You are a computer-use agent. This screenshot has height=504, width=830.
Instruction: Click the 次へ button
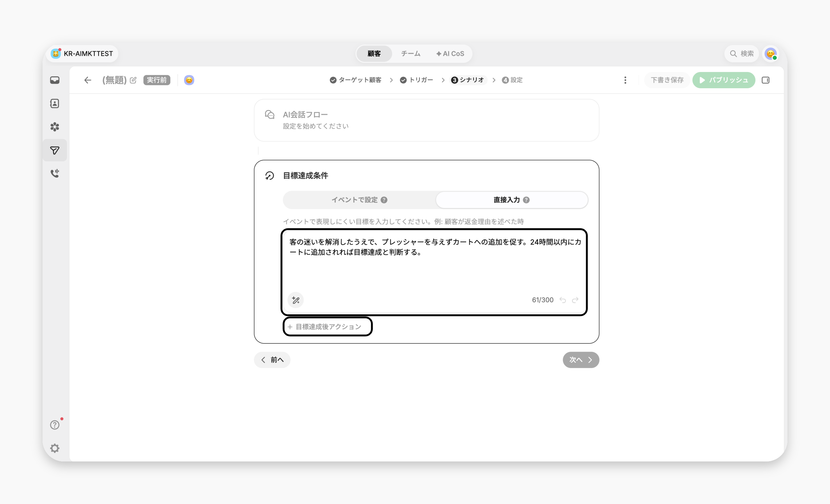(x=581, y=360)
